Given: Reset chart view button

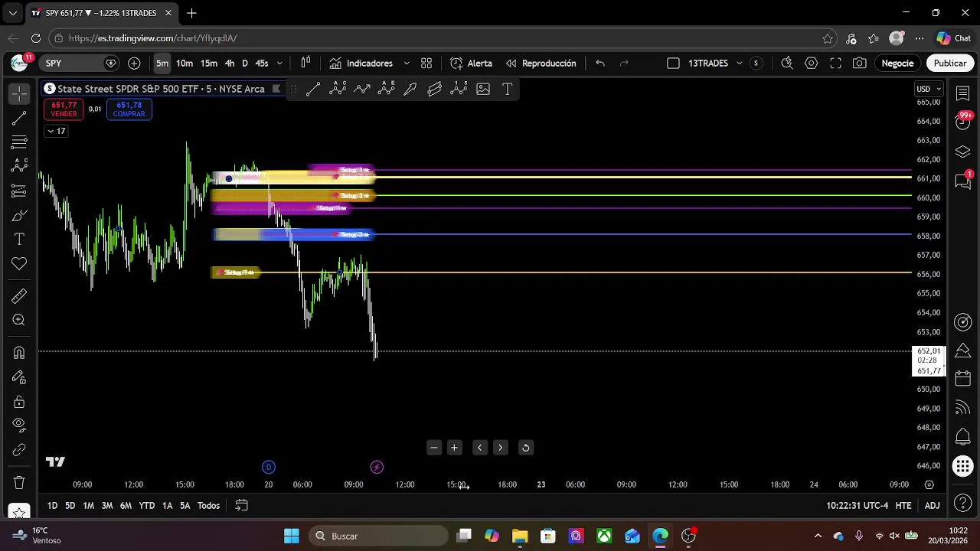Looking at the screenshot, I should (525, 448).
